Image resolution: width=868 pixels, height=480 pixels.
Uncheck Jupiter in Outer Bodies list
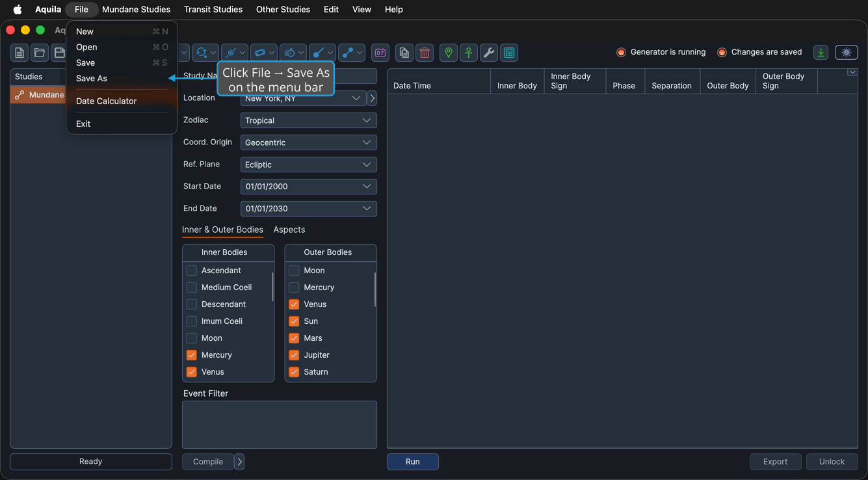[294, 355]
